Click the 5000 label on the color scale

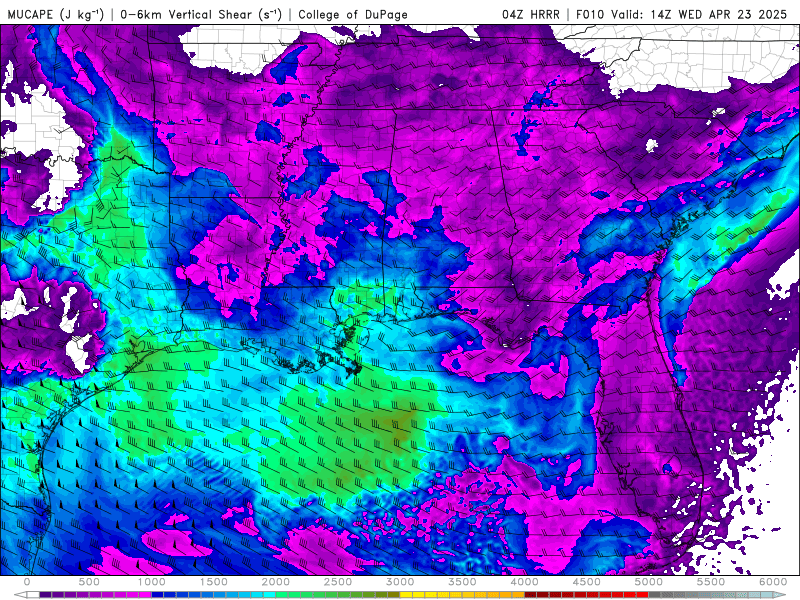pos(649,582)
